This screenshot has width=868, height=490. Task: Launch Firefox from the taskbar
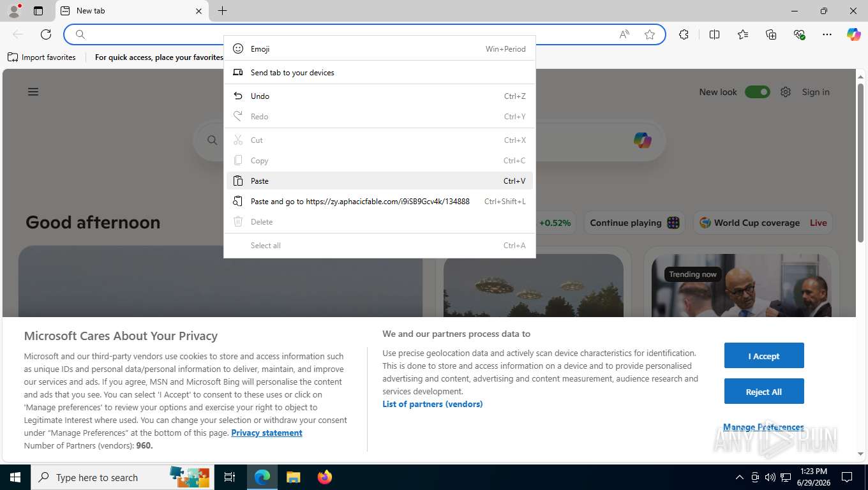click(325, 477)
